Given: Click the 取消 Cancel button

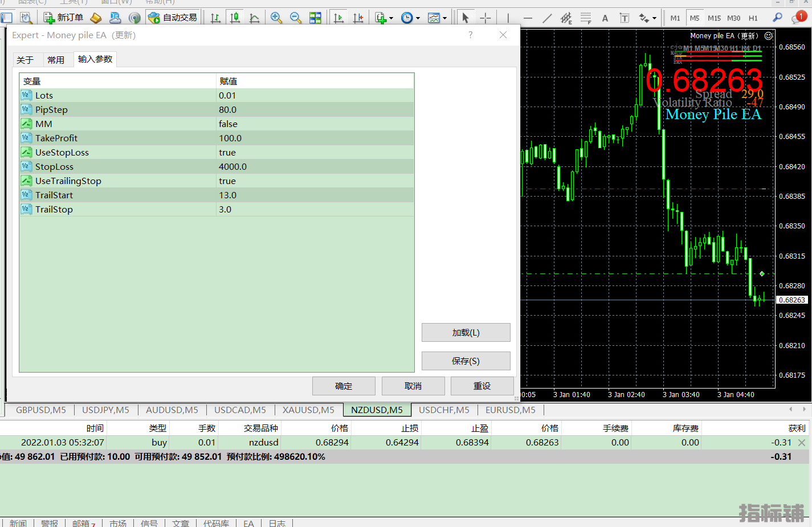Looking at the screenshot, I should [413, 386].
